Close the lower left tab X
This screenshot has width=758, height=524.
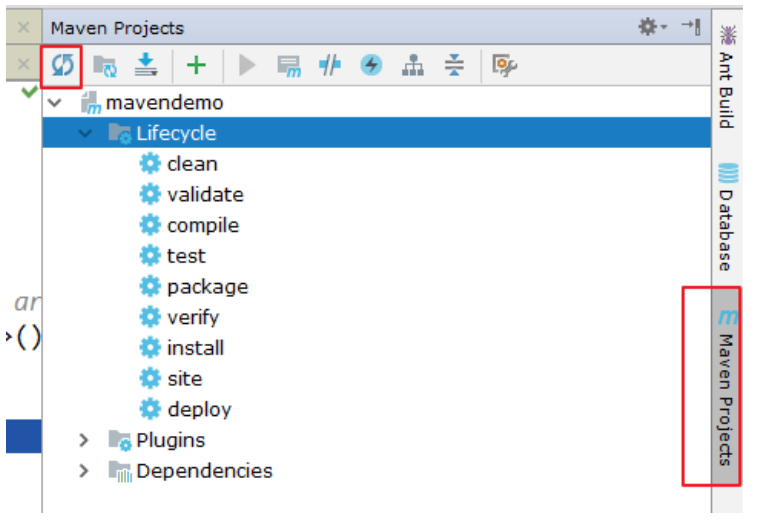pos(23,64)
